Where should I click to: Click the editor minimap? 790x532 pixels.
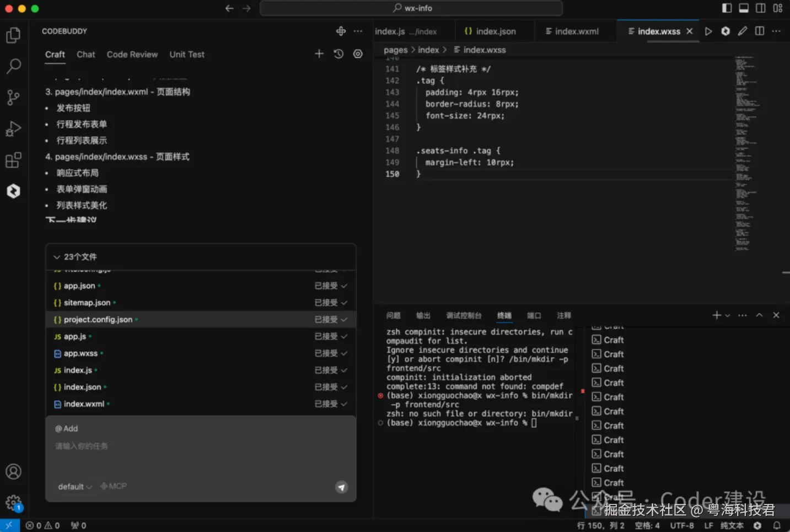(x=748, y=153)
